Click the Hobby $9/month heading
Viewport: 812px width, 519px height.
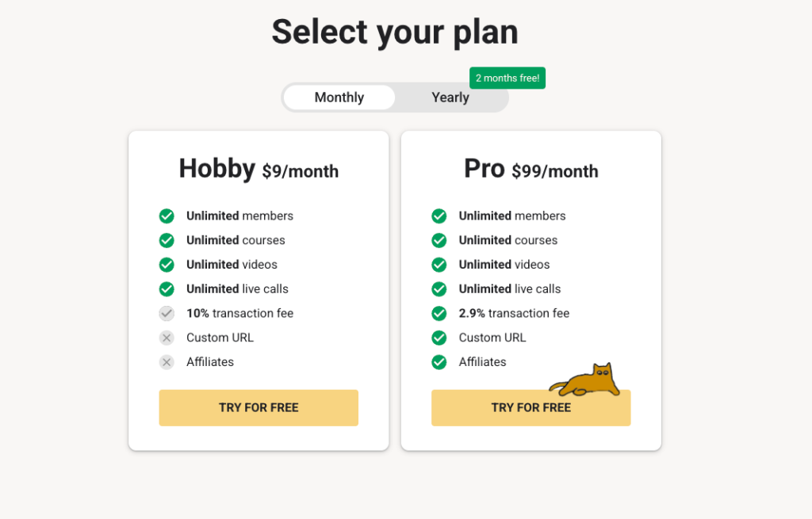[x=259, y=169]
